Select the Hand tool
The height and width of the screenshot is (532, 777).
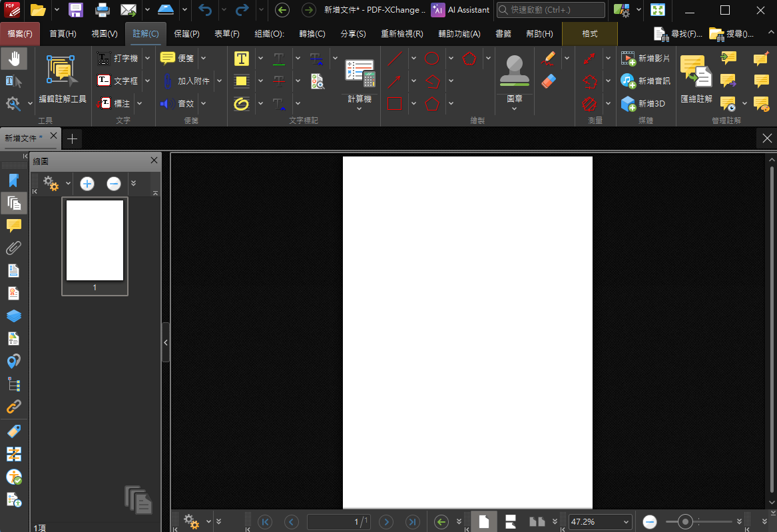[14, 59]
